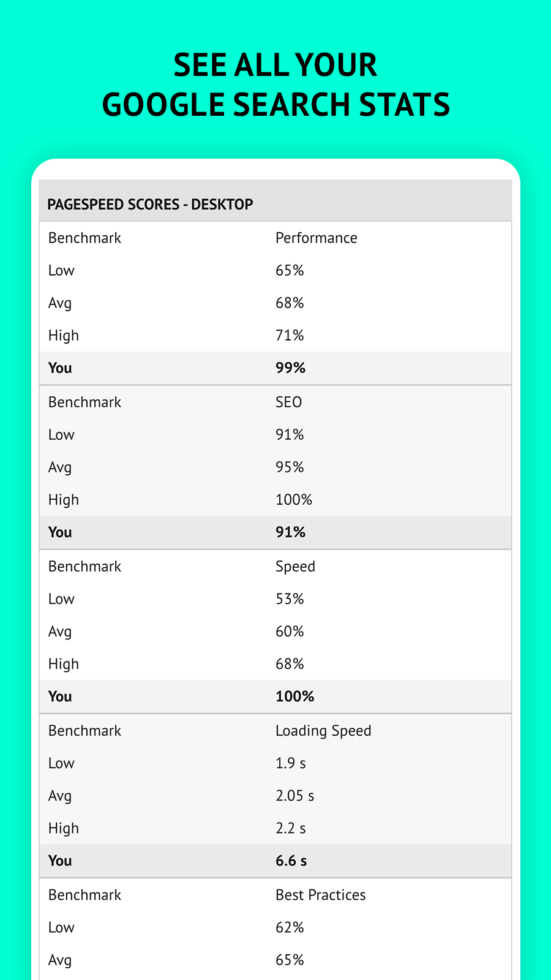
Task: Select the 71% high Performance value
Action: tap(290, 335)
